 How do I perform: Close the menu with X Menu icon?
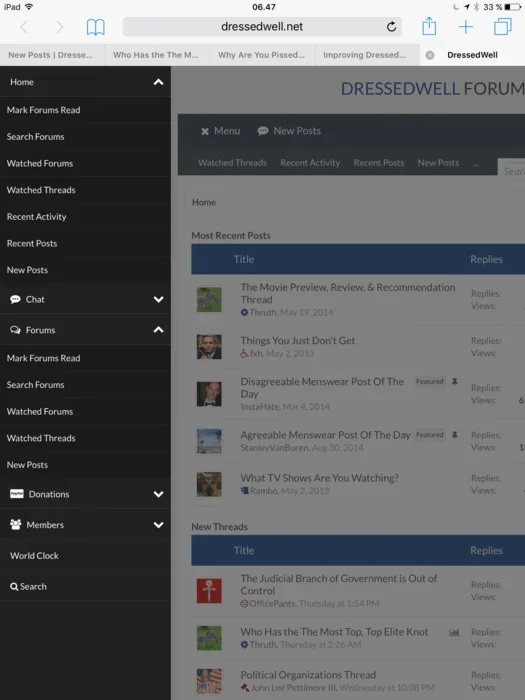point(205,131)
